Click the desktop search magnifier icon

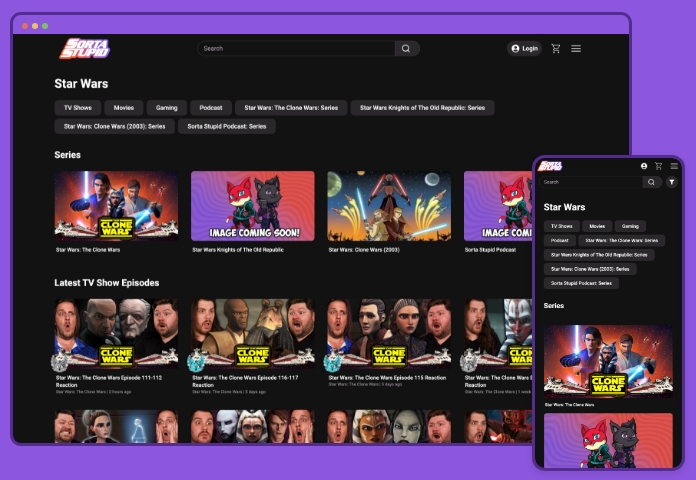click(x=406, y=48)
